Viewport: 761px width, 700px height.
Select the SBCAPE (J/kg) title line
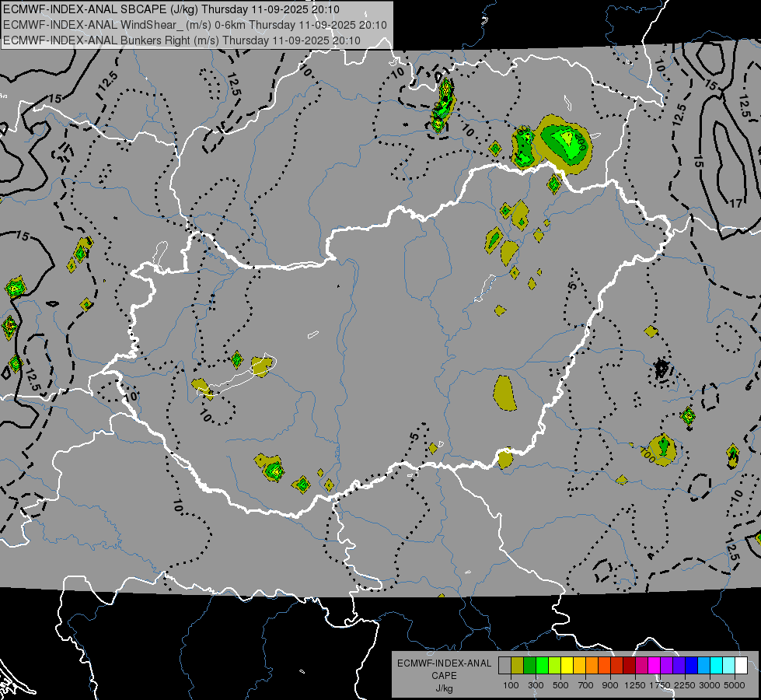pyautogui.click(x=171, y=9)
